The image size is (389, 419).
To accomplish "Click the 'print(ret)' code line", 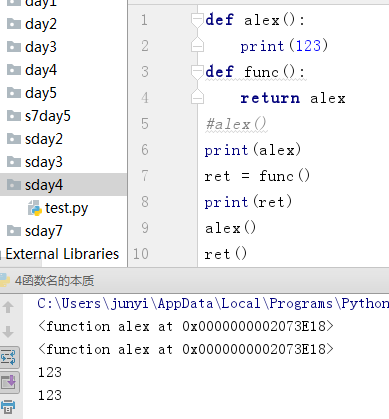I will (x=248, y=202).
